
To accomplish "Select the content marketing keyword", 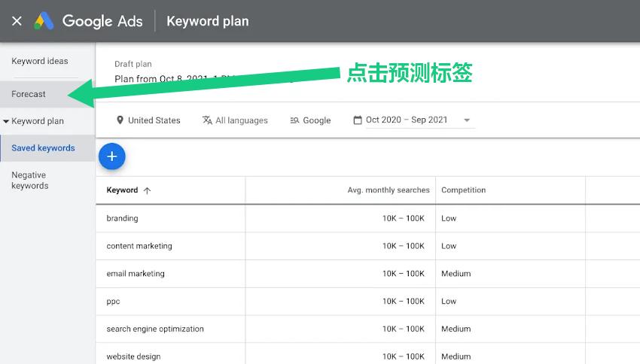I will 139,246.
